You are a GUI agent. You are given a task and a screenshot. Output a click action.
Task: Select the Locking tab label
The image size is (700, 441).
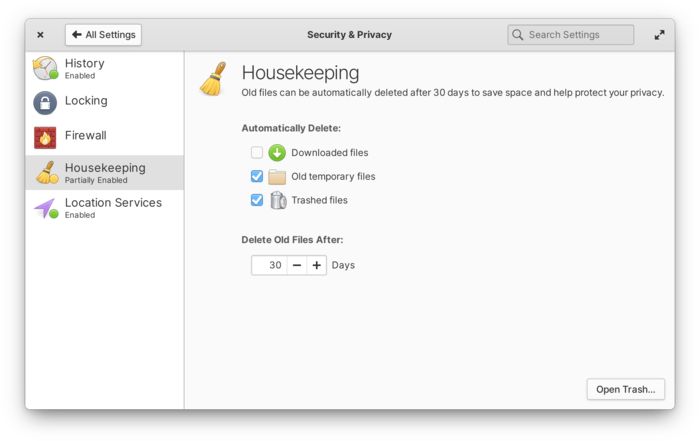pyautogui.click(x=86, y=101)
